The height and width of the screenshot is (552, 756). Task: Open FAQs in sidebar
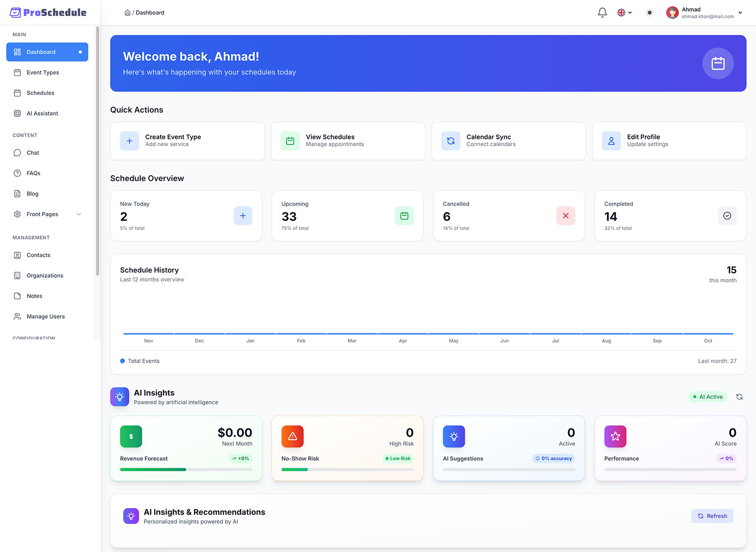[x=47, y=173]
